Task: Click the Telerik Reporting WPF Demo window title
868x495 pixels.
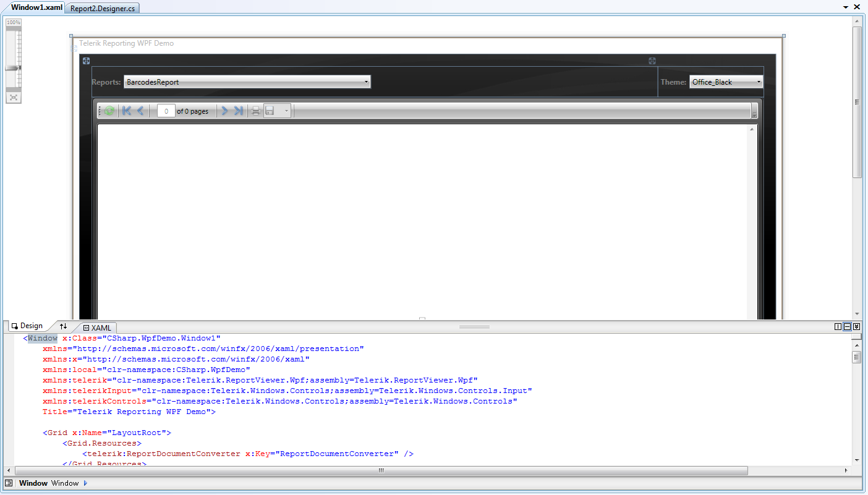Action: [127, 43]
